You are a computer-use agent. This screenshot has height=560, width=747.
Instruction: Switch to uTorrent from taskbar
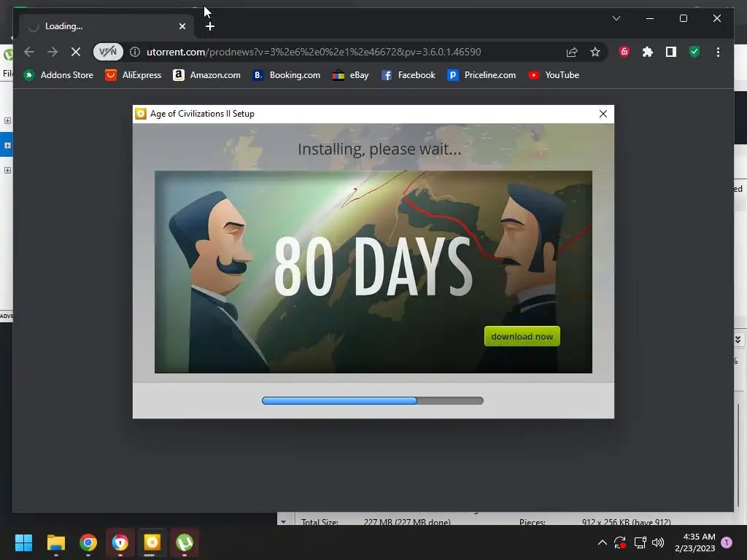click(185, 542)
